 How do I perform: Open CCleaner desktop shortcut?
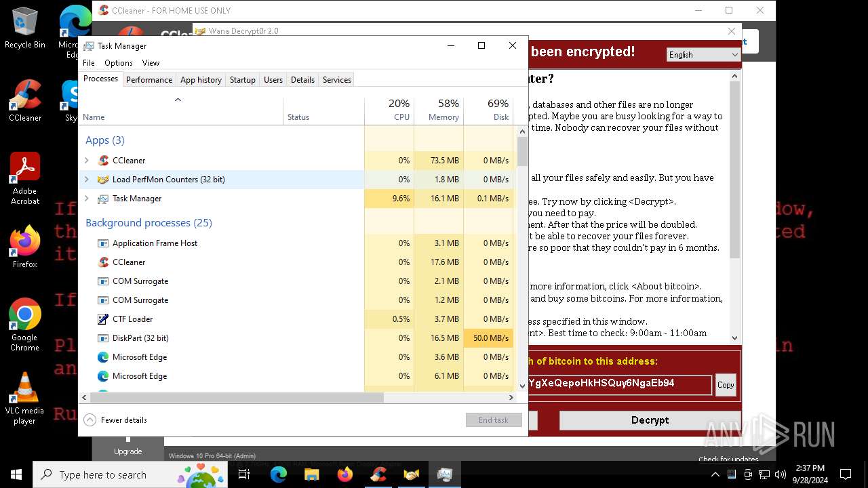click(x=24, y=100)
